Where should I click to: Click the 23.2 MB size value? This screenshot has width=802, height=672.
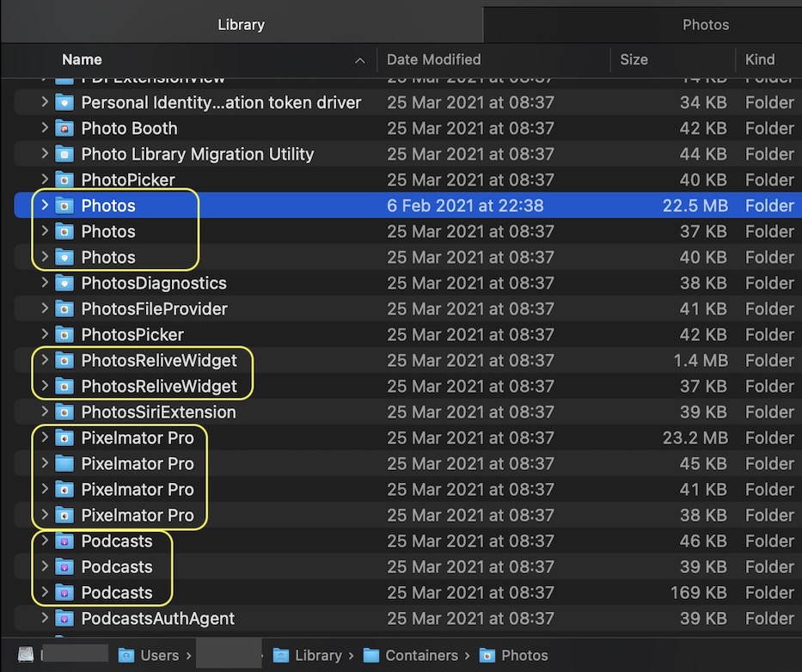pyautogui.click(x=695, y=437)
